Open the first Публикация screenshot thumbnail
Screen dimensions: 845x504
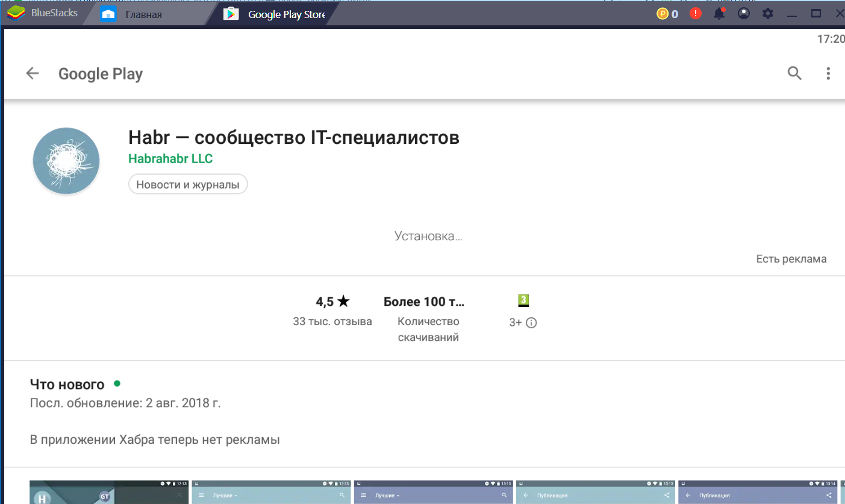point(596,492)
